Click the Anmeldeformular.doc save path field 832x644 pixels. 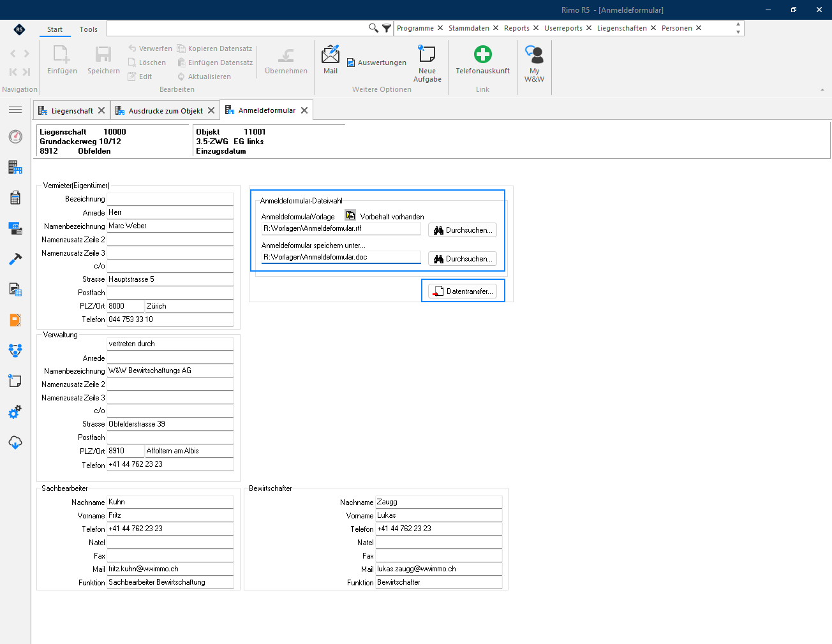point(341,257)
